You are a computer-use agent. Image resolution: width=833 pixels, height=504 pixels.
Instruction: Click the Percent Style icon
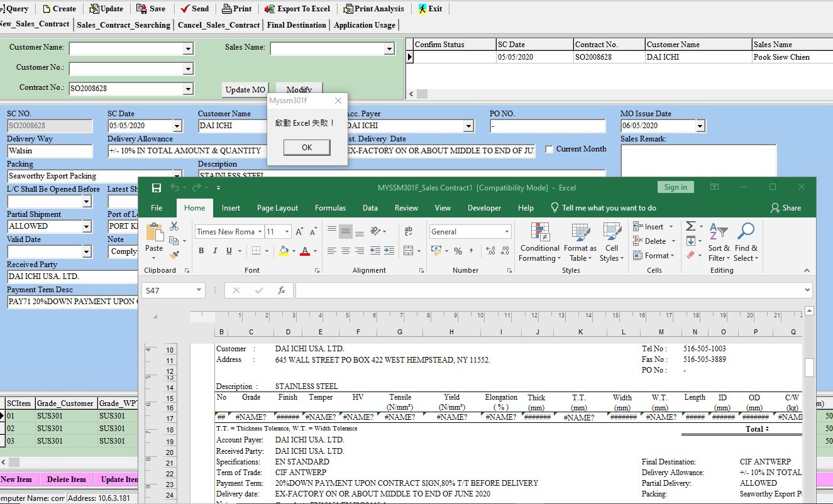coord(458,251)
